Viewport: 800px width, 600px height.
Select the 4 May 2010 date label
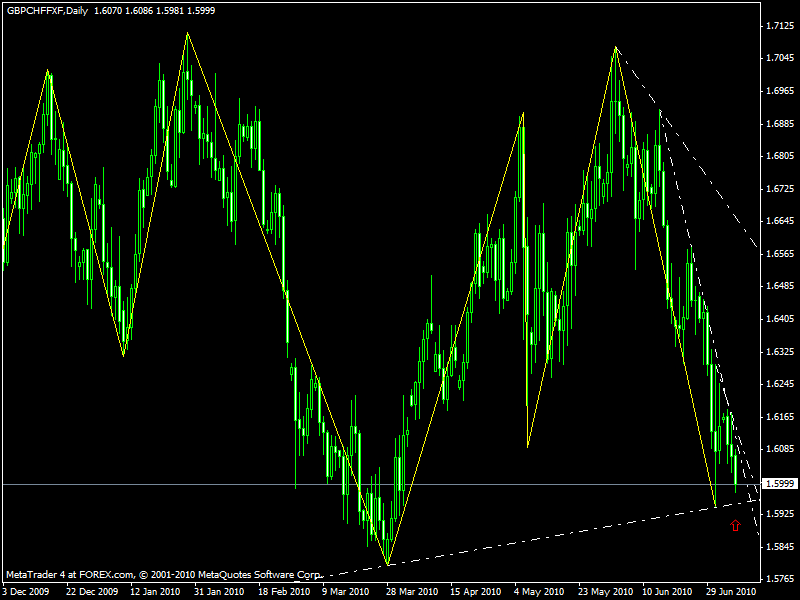pos(532,591)
